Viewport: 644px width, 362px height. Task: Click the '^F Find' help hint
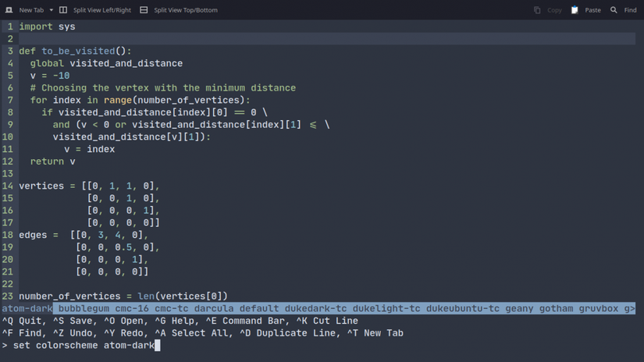(x=23, y=333)
